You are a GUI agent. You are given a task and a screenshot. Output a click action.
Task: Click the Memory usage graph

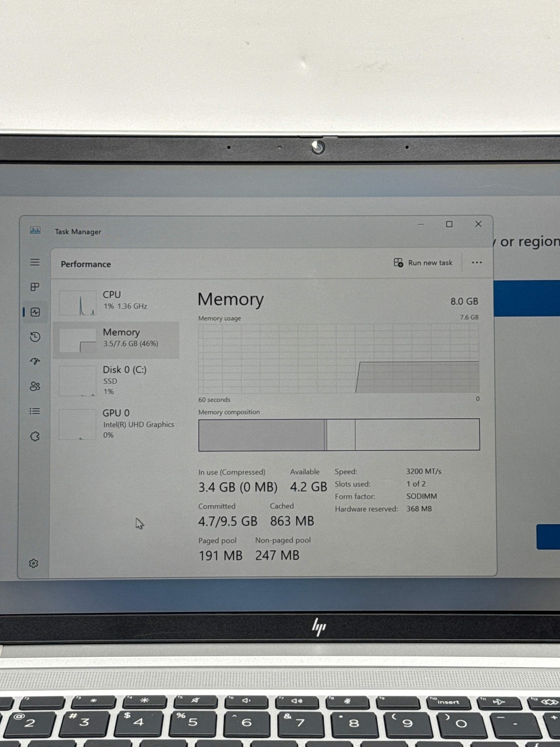pos(339,359)
